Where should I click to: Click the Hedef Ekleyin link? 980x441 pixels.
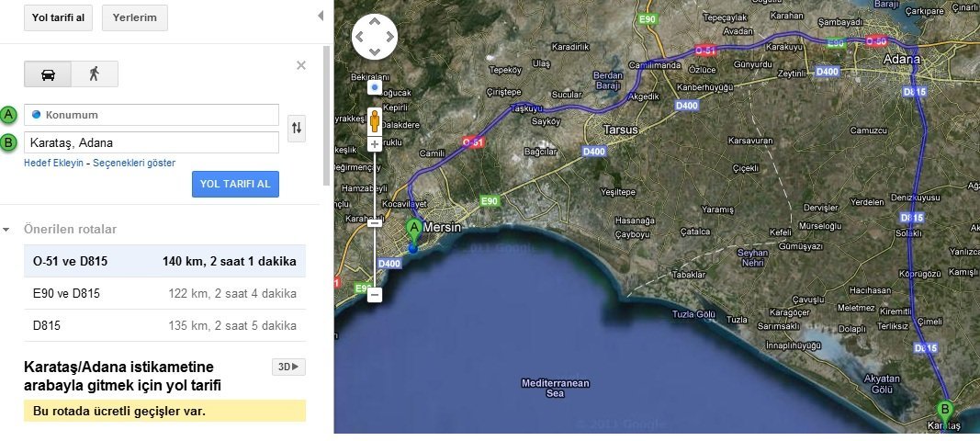click(x=53, y=163)
